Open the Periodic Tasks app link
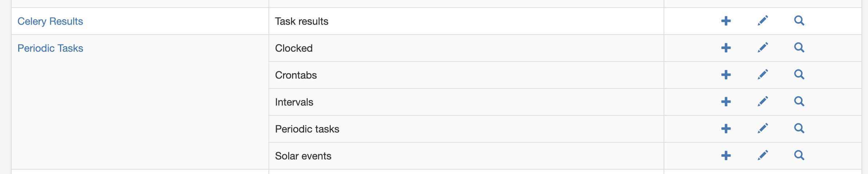This screenshot has height=174, width=868. [x=50, y=48]
